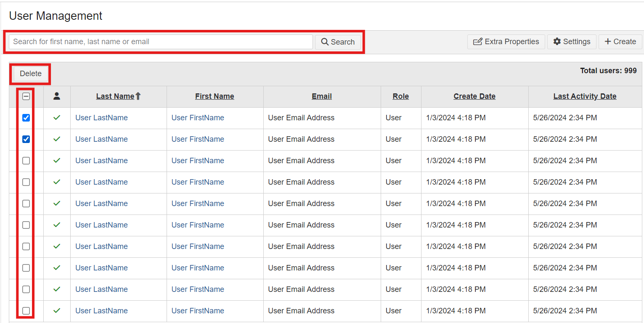The image size is (644, 323).
Task: Click inside the name or email search field
Action: 160,42
